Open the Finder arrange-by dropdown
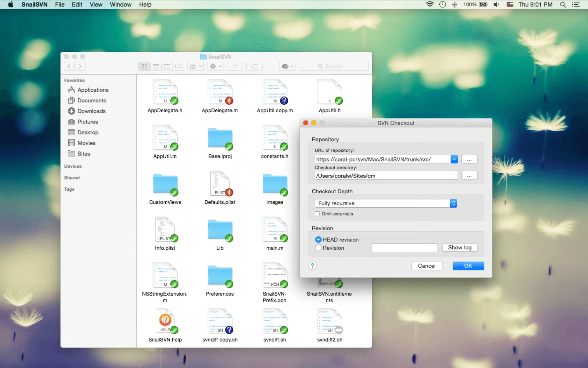 (196, 67)
